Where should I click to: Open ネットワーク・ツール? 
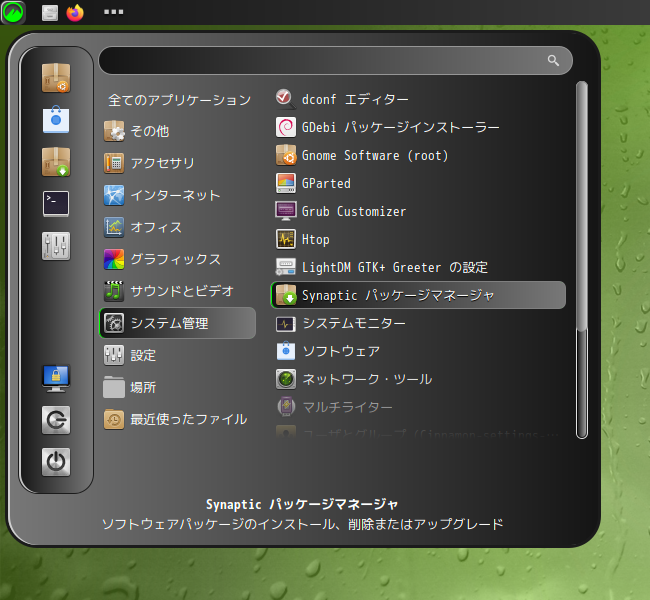[x=418, y=379]
